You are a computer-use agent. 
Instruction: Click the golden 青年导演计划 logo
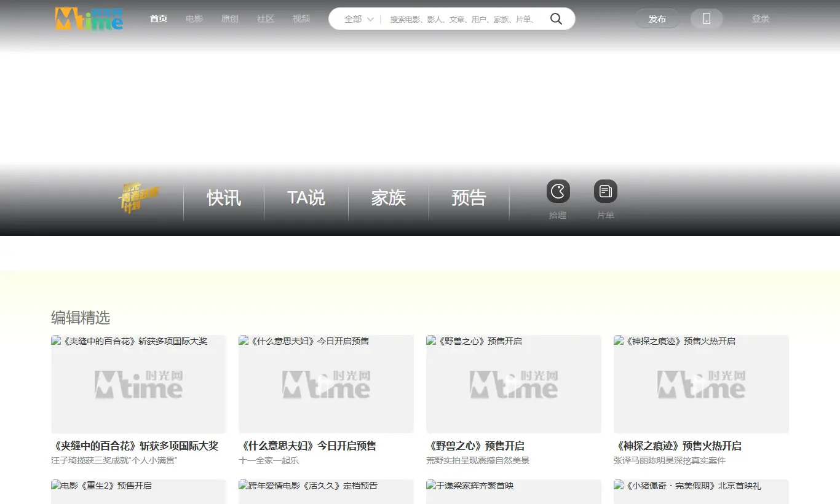(140, 198)
